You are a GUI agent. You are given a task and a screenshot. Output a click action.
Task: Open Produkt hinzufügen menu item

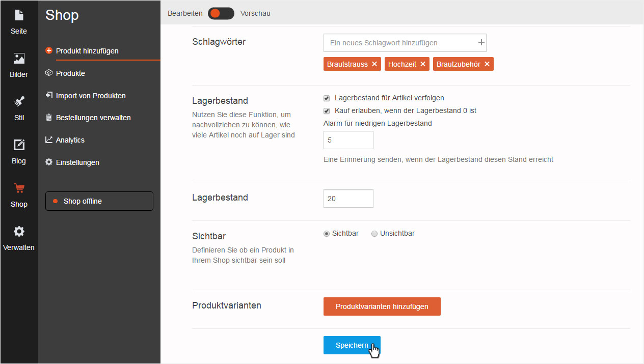87,51
